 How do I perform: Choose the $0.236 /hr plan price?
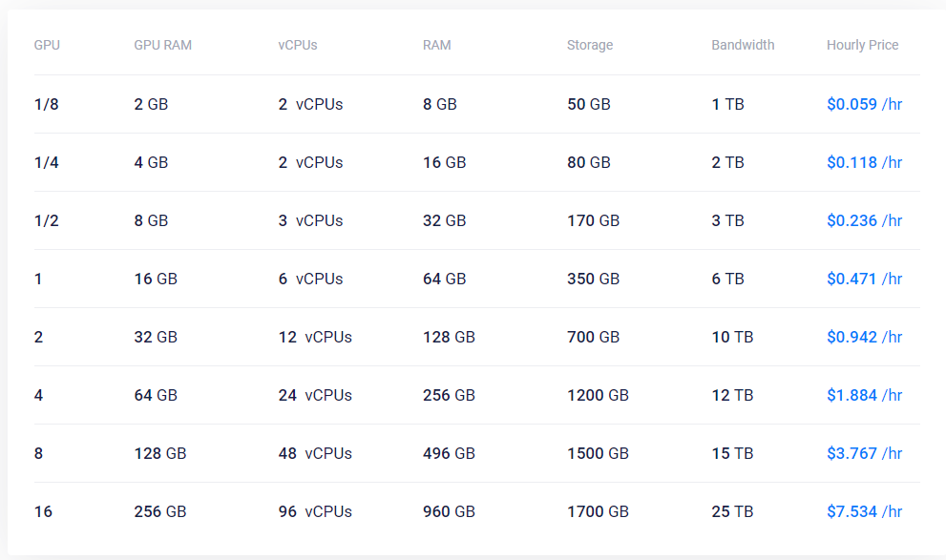pos(864,220)
